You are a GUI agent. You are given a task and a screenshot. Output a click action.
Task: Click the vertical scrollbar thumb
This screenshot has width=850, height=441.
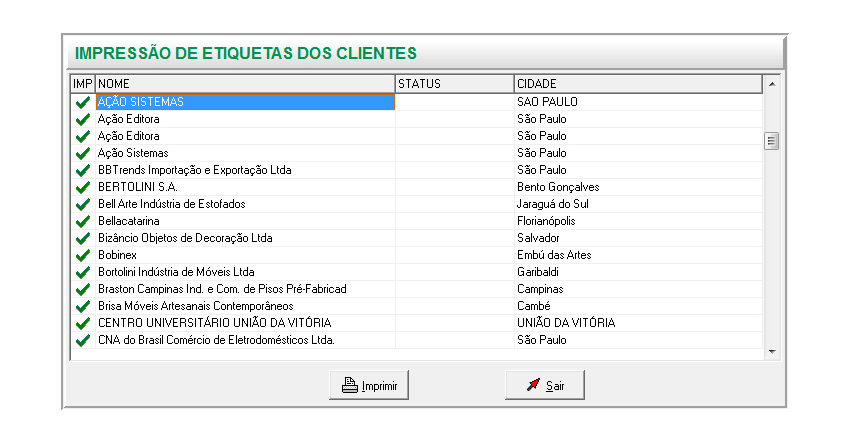click(x=772, y=141)
